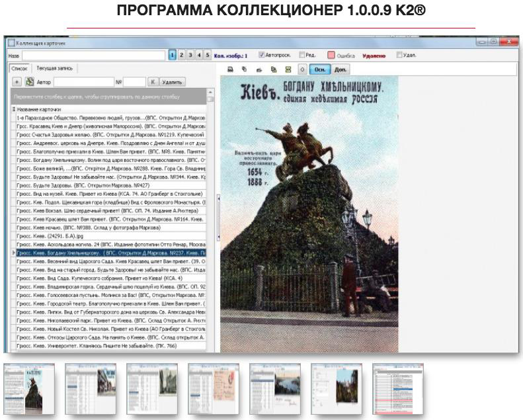Click the list scrollbar up arrow

coord(210,92)
